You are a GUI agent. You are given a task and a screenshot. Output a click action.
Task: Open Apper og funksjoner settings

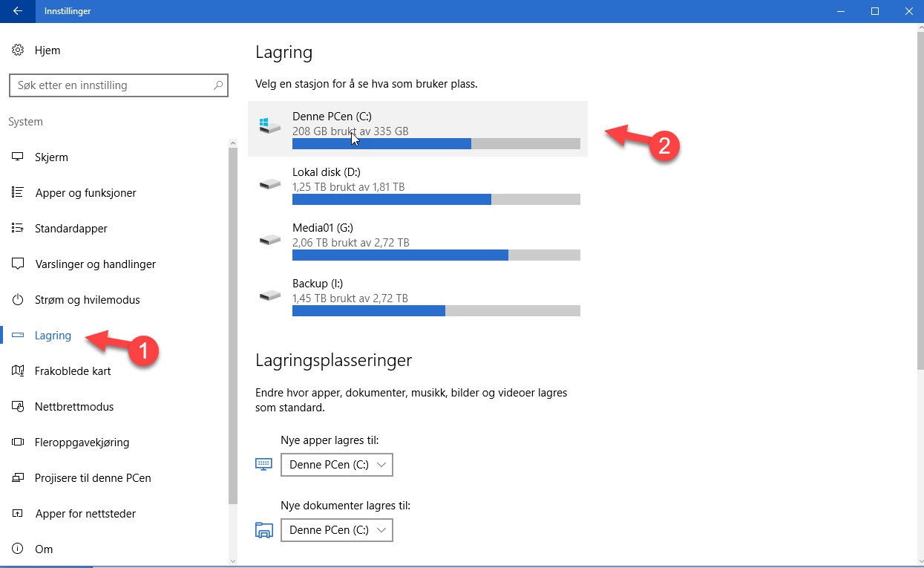(85, 193)
